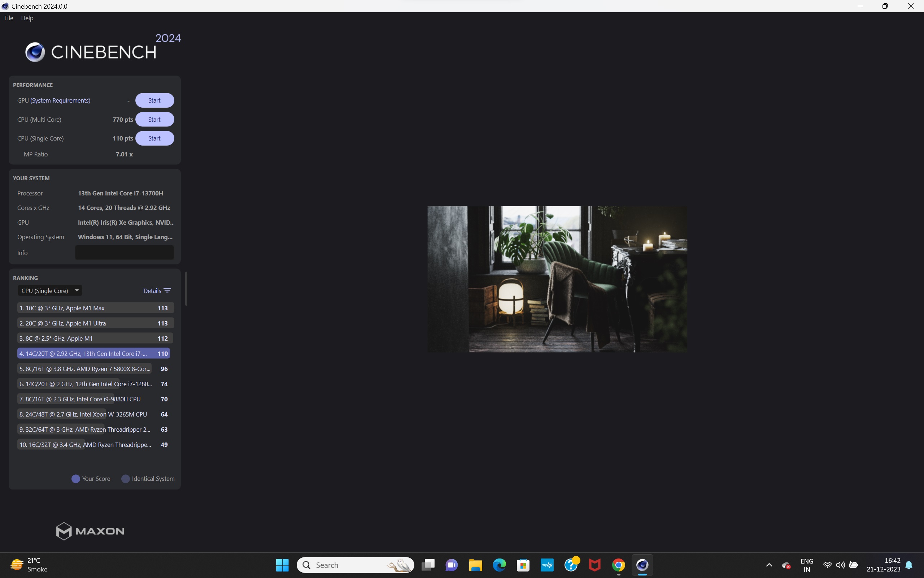
Task: Expand the CPU (Single Core) ranking dropdown
Action: tap(50, 290)
